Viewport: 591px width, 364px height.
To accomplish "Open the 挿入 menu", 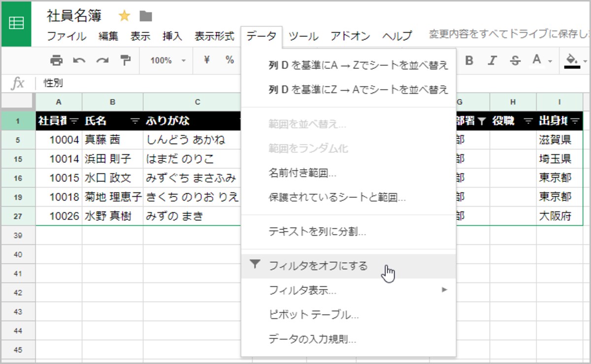I will click(172, 36).
